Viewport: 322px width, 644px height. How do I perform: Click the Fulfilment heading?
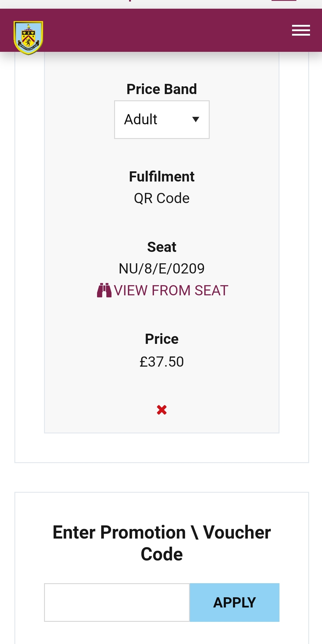[162, 176]
